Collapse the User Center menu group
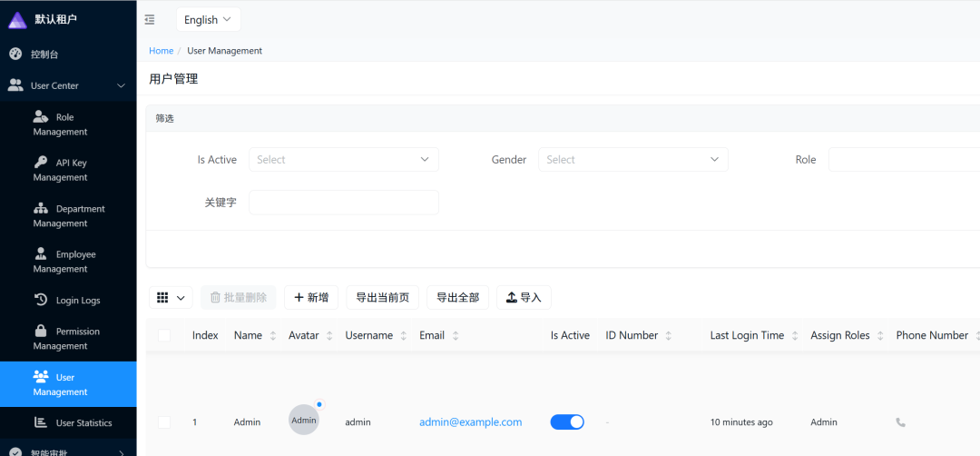This screenshot has height=456, width=980. point(68,85)
